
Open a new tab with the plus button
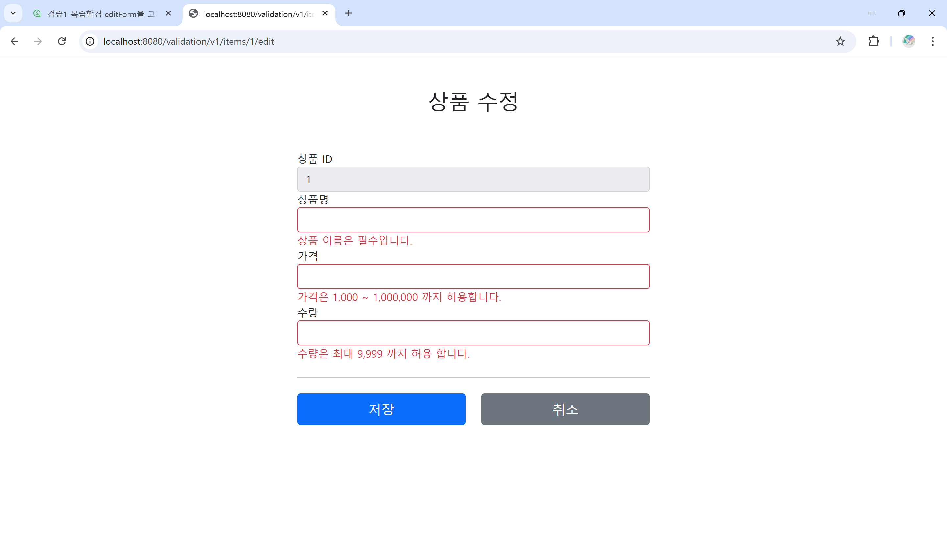(x=348, y=13)
